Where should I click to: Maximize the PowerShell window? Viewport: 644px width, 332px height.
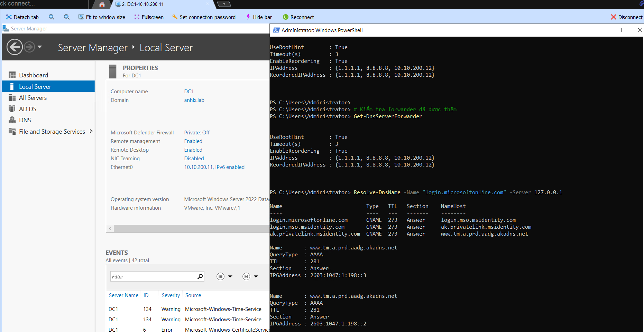coord(620,30)
